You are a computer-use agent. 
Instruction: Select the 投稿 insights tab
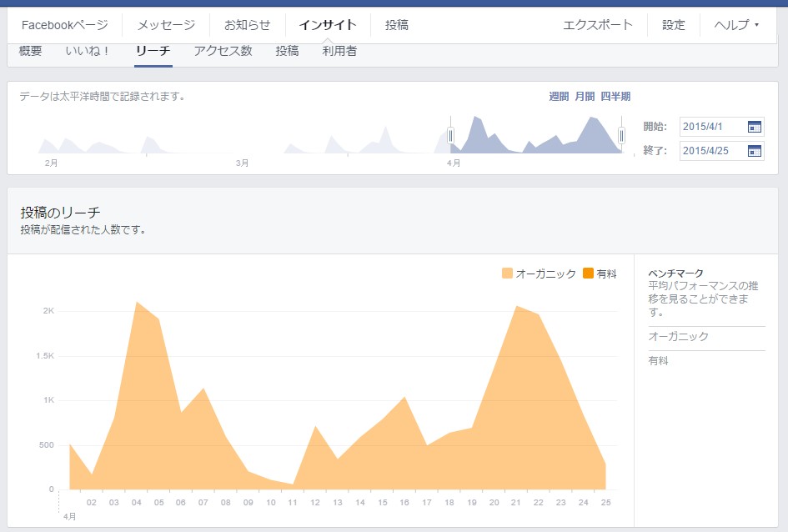(286, 52)
